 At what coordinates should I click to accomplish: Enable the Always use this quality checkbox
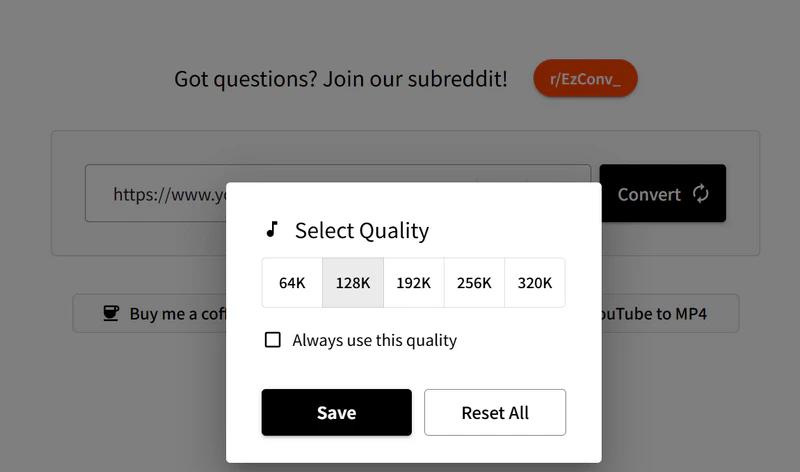pos(272,340)
